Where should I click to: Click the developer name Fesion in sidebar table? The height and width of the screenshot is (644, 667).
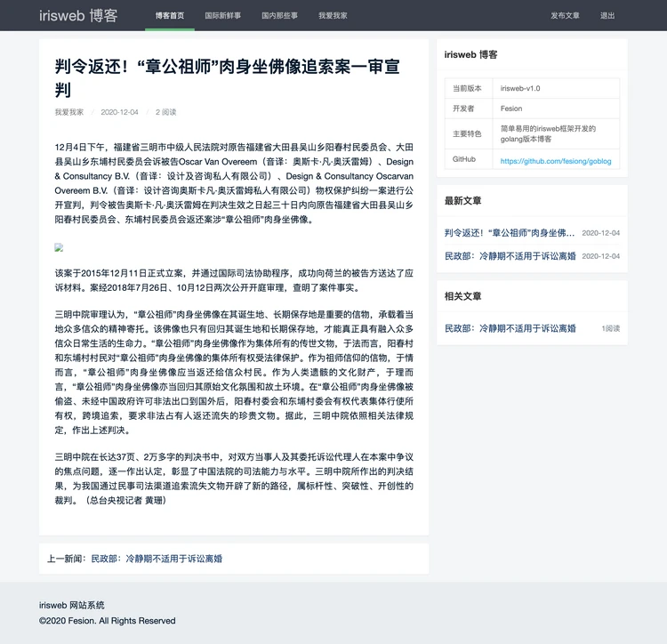point(511,109)
